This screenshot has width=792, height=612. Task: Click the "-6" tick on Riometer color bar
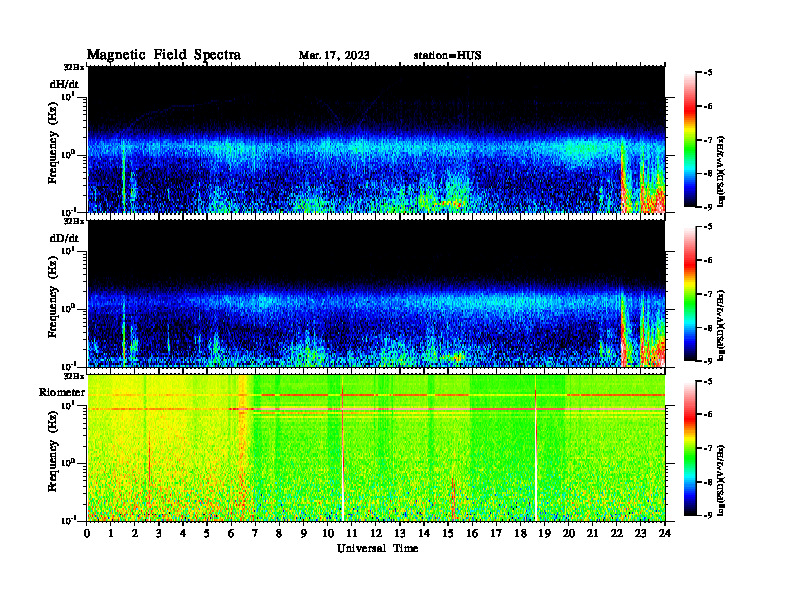[x=708, y=414]
